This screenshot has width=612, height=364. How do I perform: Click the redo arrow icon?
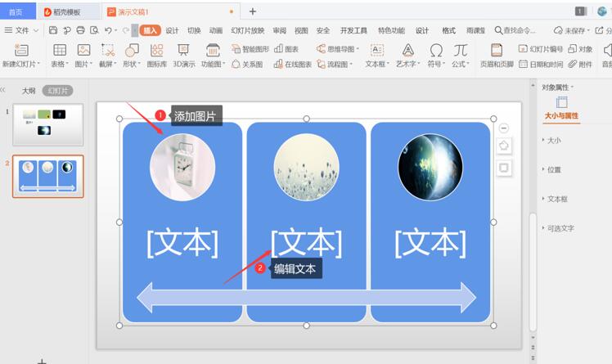125,30
